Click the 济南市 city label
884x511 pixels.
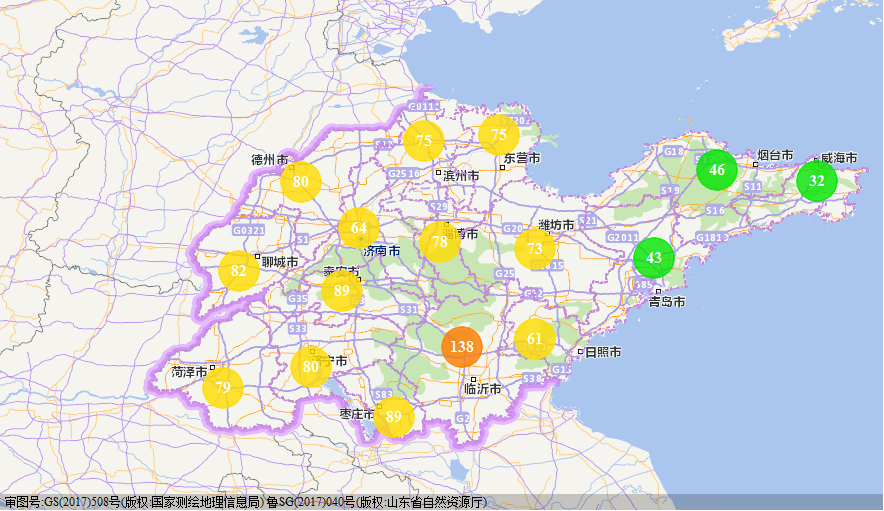(x=382, y=251)
